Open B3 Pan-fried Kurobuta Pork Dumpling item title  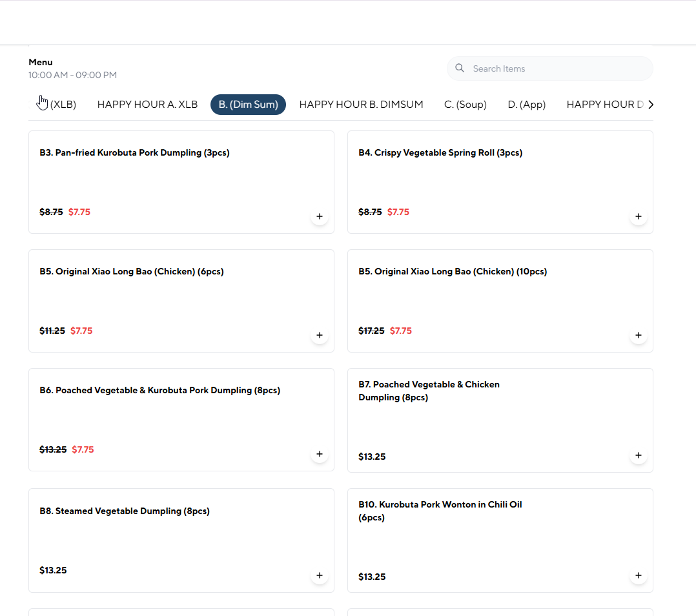tap(134, 153)
